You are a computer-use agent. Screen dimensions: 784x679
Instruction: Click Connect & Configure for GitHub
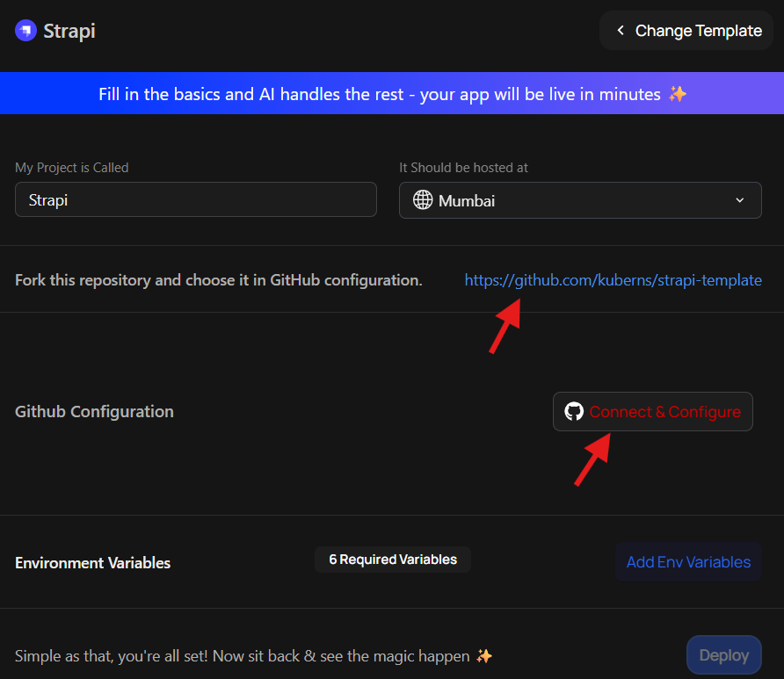coord(652,411)
